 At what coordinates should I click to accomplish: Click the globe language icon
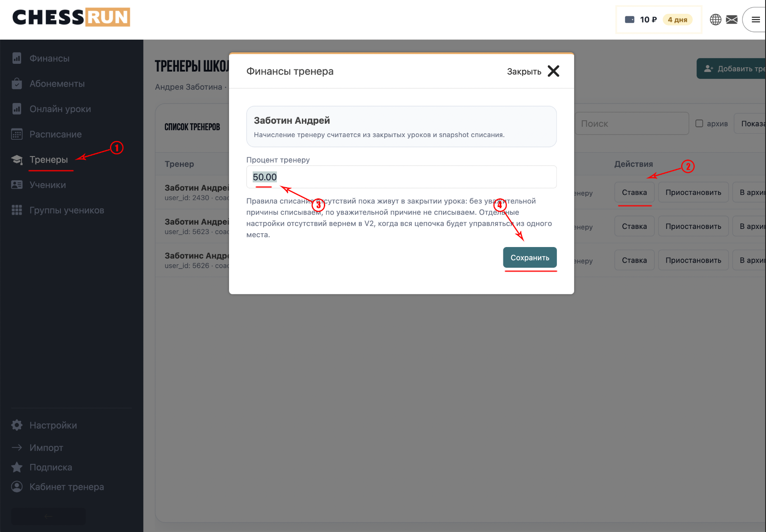716,19
